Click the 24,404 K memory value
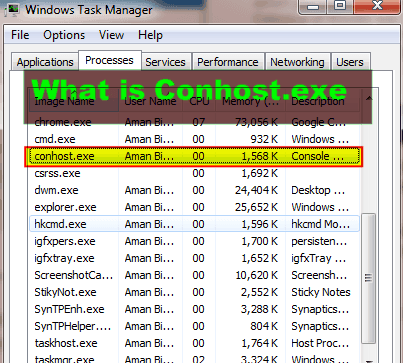The image size is (403, 363). click(x=256, y=190)
